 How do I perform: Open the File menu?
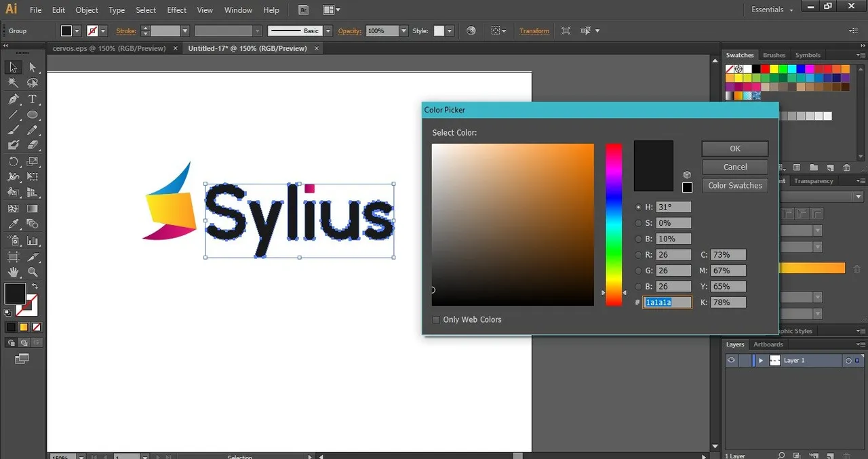pos(36,10)
